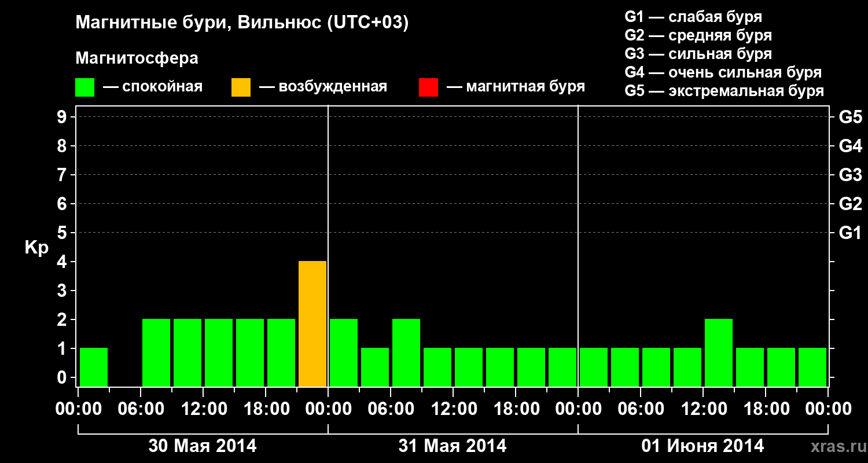Click the 'G1' label on right axis
Viewport: 868px width, 463px height.
click(850, 233)
